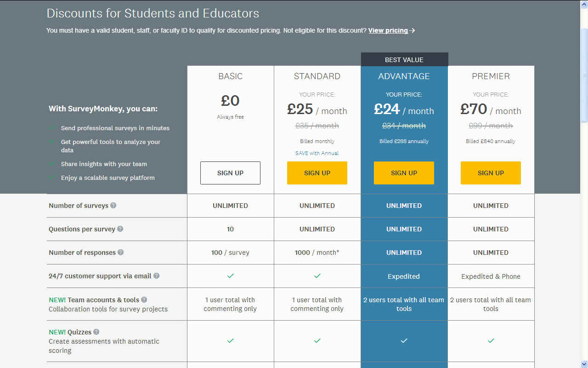This screenshot has height=368, width=588.
Task: Select the BEST VALUE Advantage header
Action: coord(404,60)
